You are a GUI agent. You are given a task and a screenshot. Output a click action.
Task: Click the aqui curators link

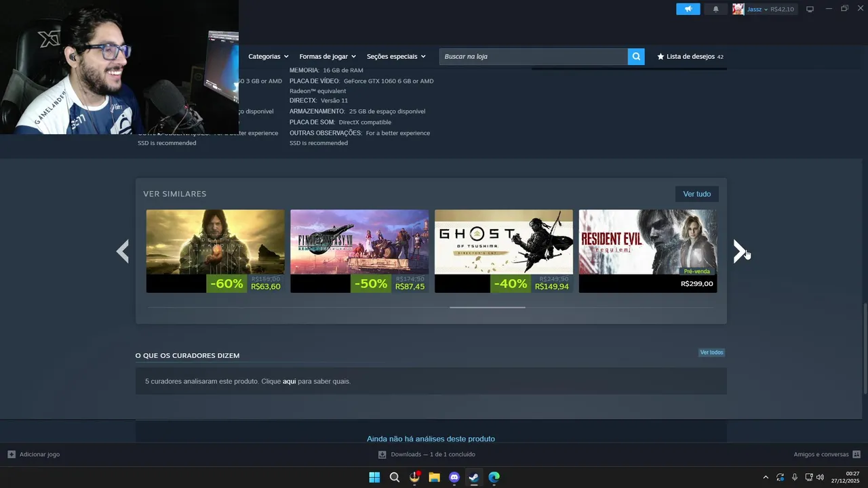(x=289, y=382)
